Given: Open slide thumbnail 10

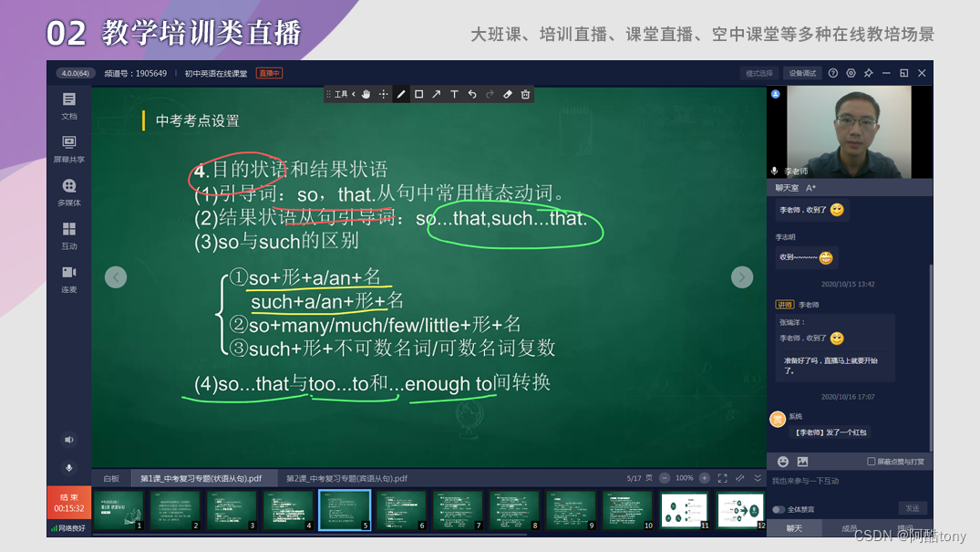Looking at the screenshot, I should click(x=627, y=510).
